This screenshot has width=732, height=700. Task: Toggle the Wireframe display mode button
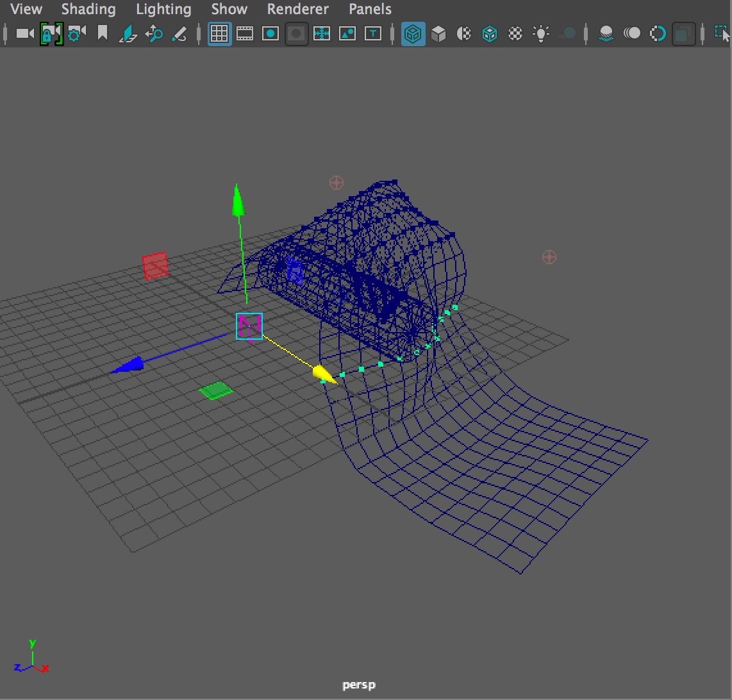413,33
